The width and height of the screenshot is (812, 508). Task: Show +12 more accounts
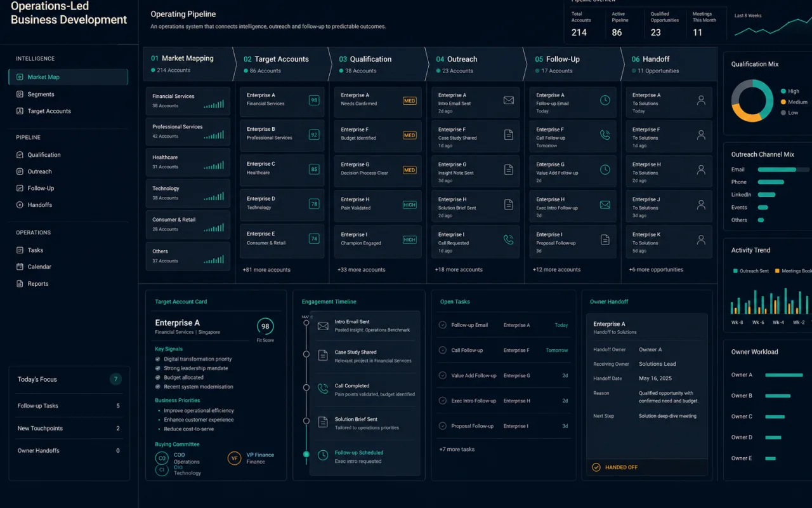pyautogui.click(x=556, y=270)
